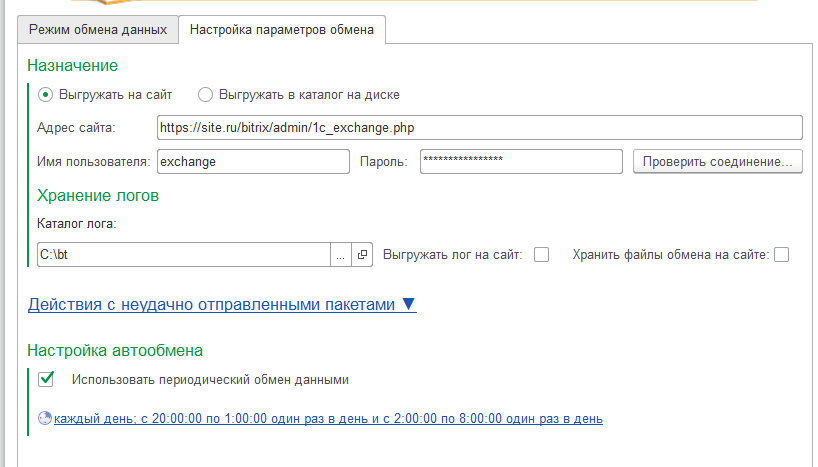Screen dimensions: 818x467
Task: Focus the Имя пользователя input field
Action: [253, 162]
